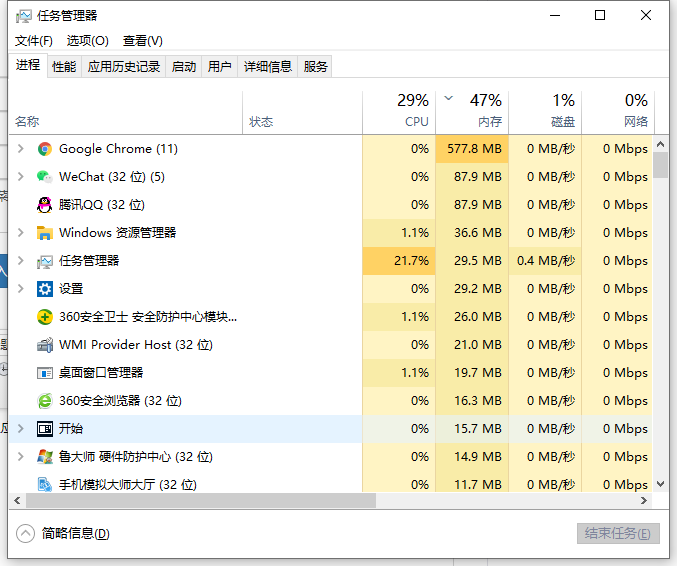Open the 文件 menu

click(x=34, y=41)
